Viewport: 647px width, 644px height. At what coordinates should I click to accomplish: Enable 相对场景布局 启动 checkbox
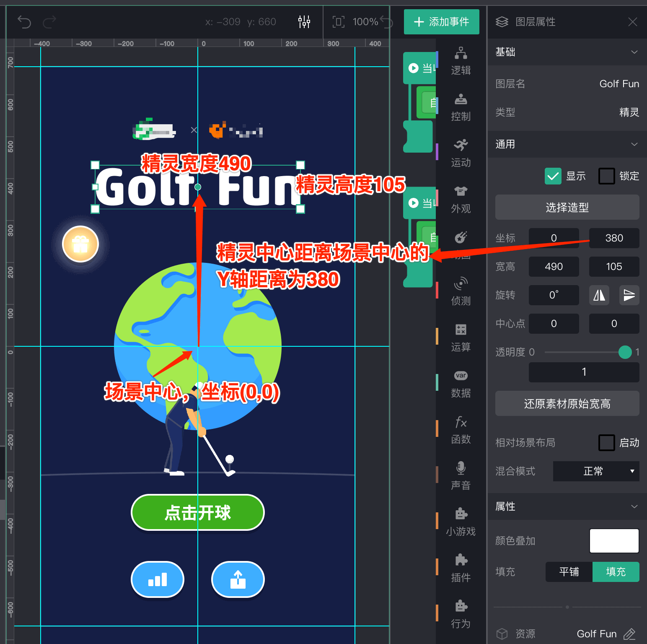pyautogui.click(x=606, y=443)
